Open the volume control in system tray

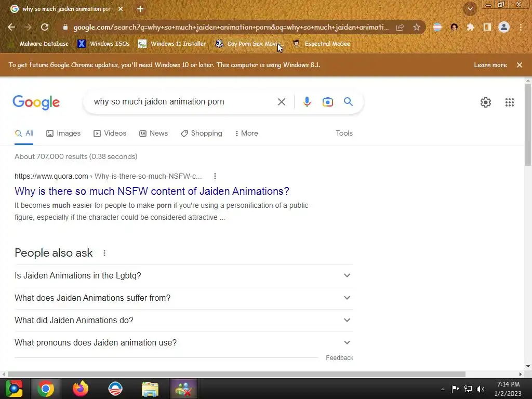coord(481,389)
